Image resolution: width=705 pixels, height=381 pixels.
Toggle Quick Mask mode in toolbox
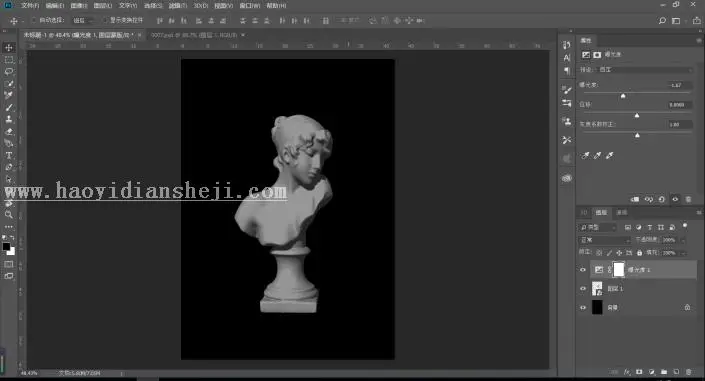[9, 264]
